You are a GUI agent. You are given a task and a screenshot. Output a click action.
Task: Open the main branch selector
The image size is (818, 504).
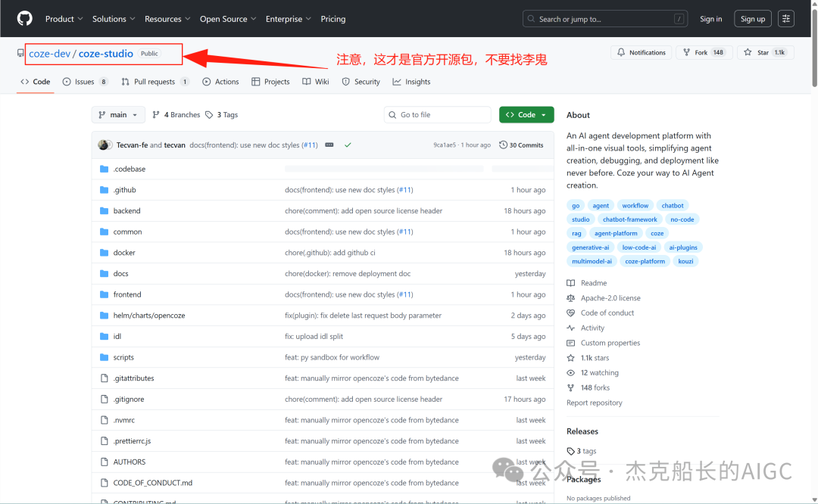[x=118, y=115]
